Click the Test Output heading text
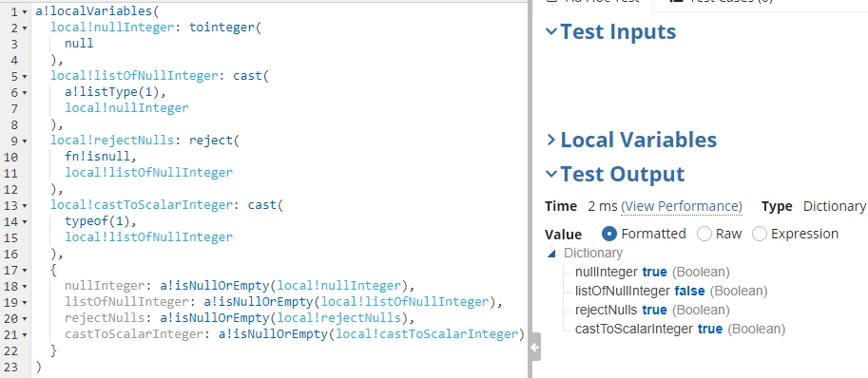This screenshot has width=868, height=378. tap(622, 174)
